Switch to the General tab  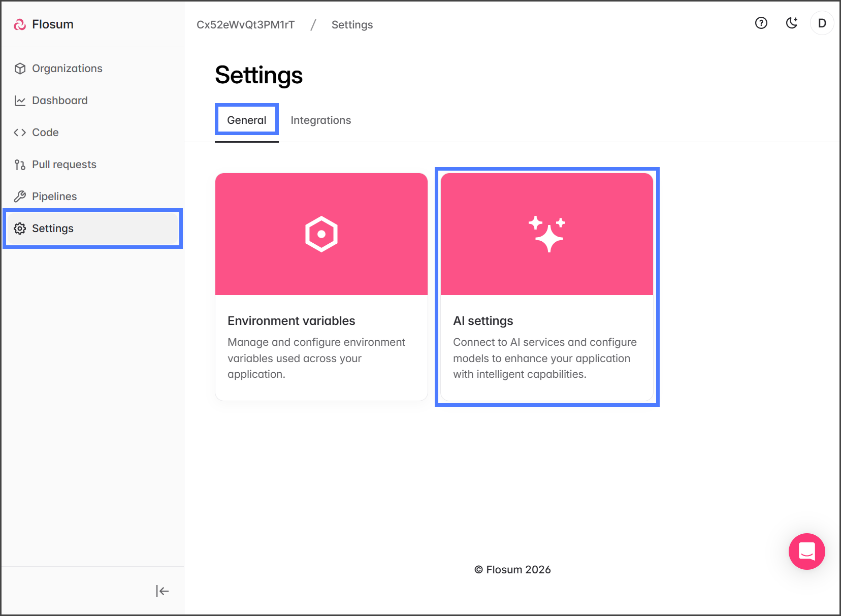coord(246,120)
